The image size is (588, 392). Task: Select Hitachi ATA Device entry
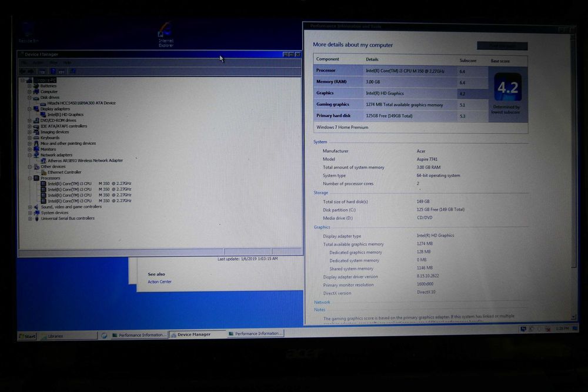81,103
